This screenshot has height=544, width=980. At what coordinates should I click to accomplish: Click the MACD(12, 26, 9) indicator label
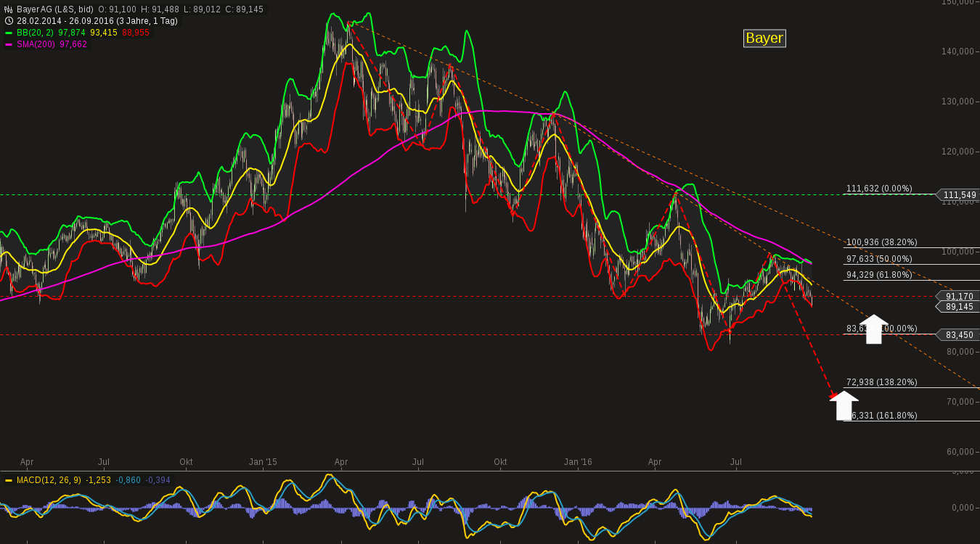(49, 480)
